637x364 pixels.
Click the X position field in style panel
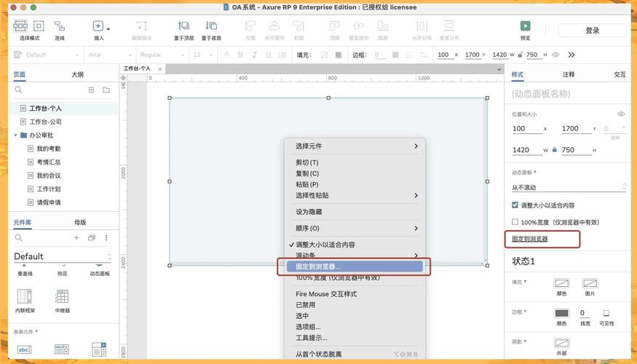pos(527,129)
